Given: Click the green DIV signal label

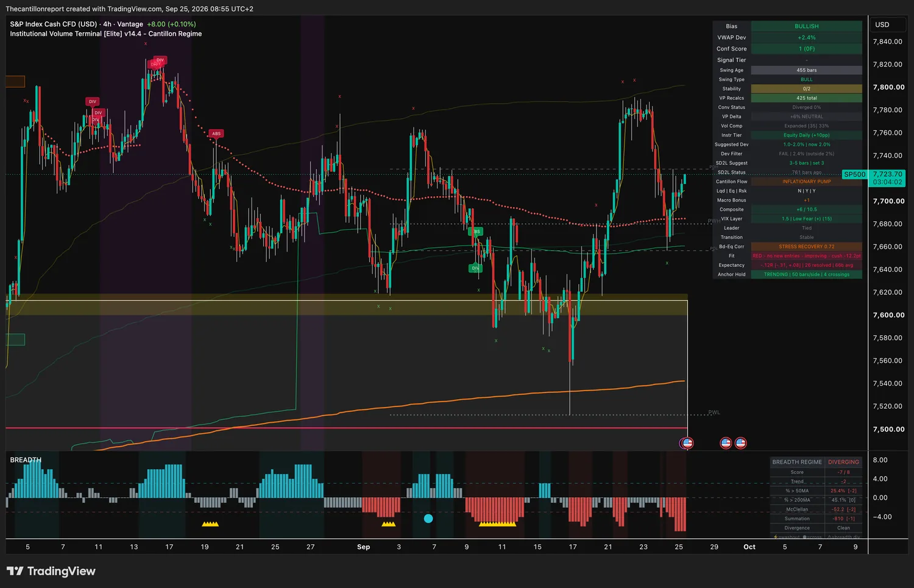Looking at the screenshot, I should [475, 268].
